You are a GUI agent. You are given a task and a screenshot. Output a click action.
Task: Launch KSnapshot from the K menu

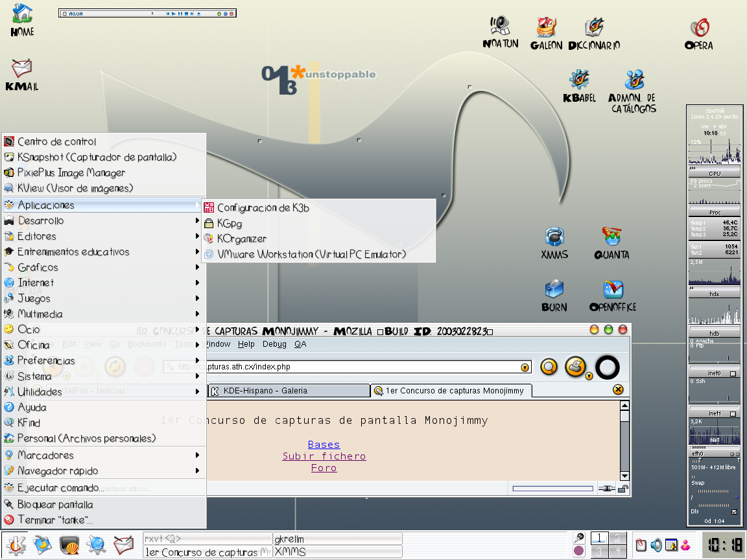click(x=104, y=157)
